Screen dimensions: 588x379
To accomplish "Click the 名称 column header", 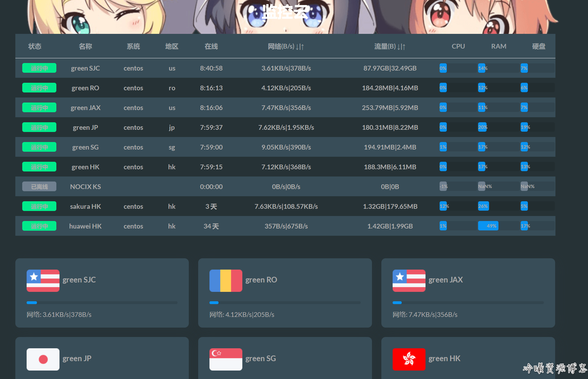I will [x=85, y=46].
